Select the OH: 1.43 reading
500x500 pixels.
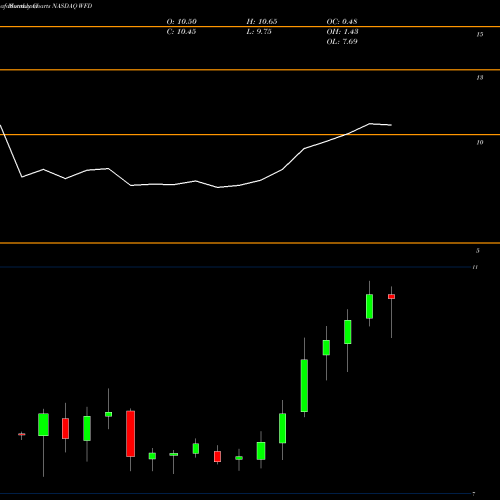342,32
